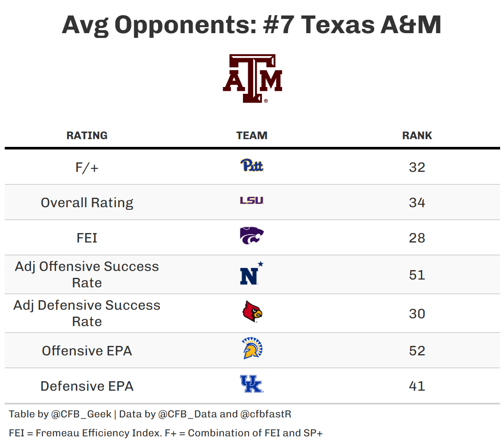
Task: Click the Adj Defensive Success Rate label
Action: tap(87, 313)
